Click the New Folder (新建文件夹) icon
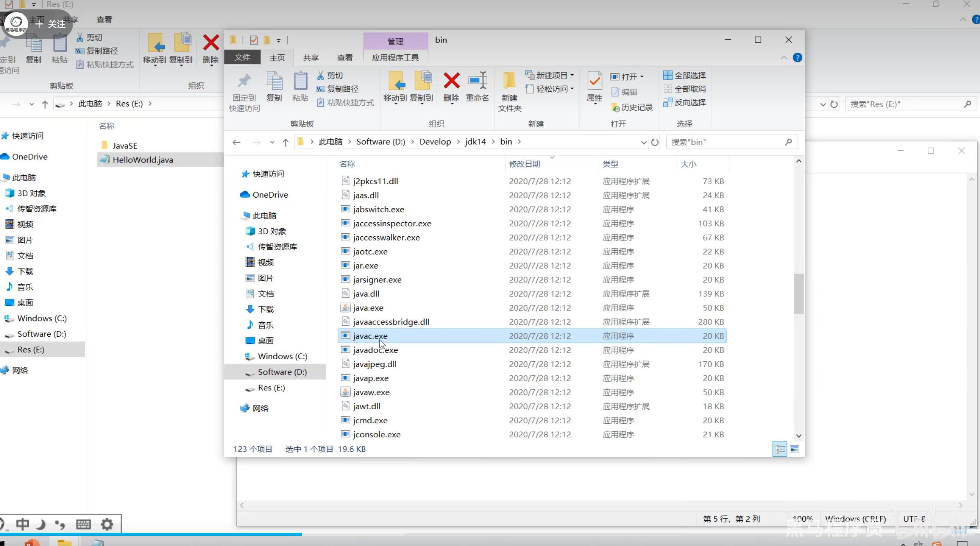980x546 pixels. (x=509, y=81)
